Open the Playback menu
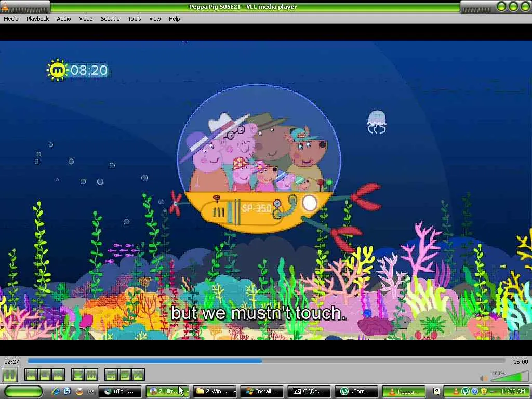Screen dimensions: 532x399 37,19
